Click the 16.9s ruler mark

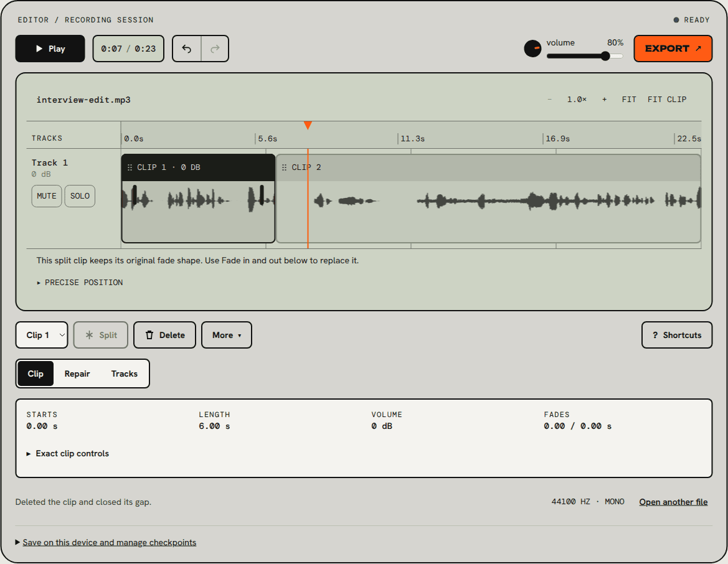[x=557, y=138]
